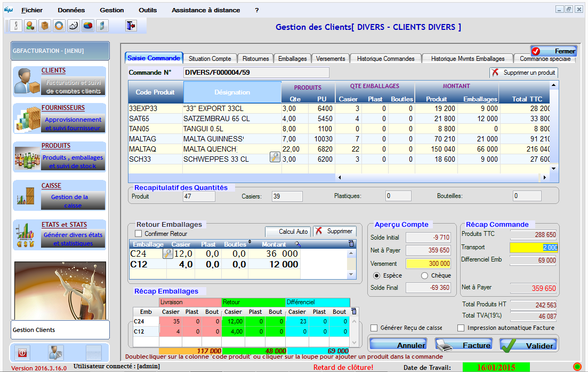Click the orange ring Caisse toolbar icon

[x=59, y=26]
